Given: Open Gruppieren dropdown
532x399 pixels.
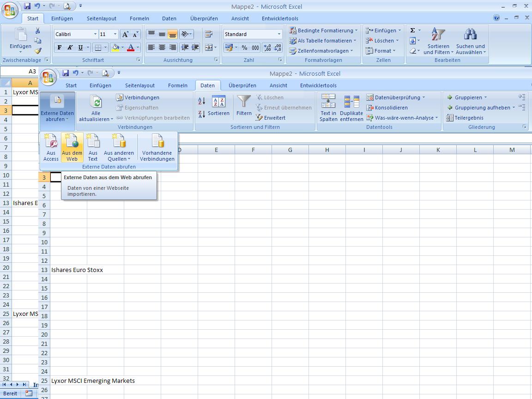Looking at the screenshot, I should point(467,97).
